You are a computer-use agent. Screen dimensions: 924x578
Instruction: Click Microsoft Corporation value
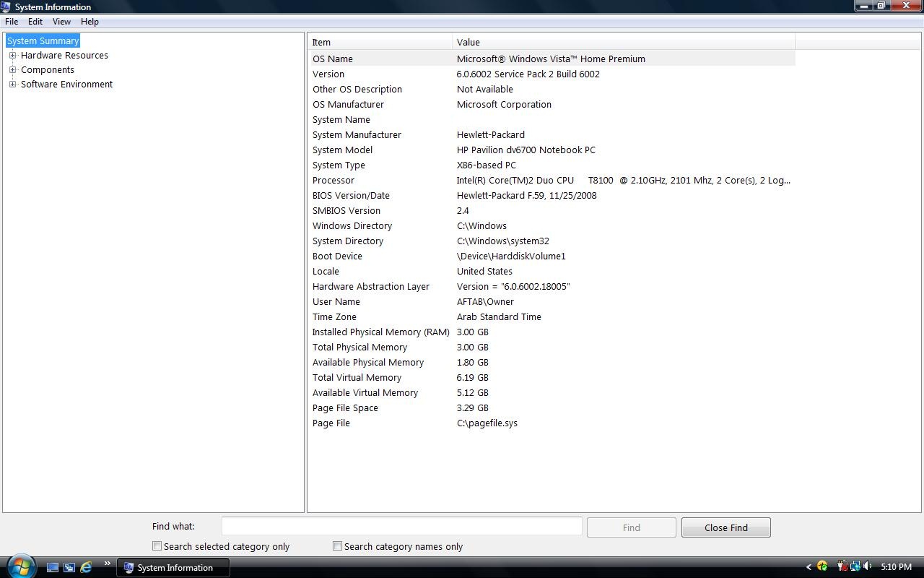pos(504,104)
